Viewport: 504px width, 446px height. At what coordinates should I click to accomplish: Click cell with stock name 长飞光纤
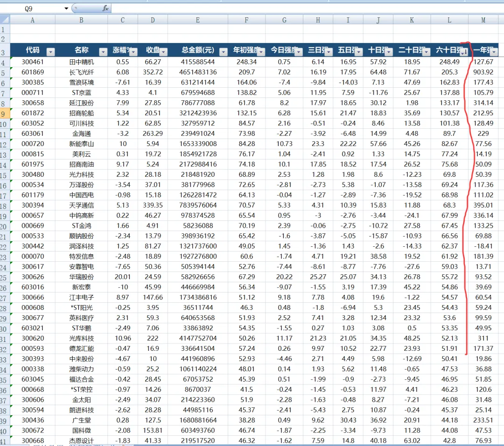pos(81,72)
